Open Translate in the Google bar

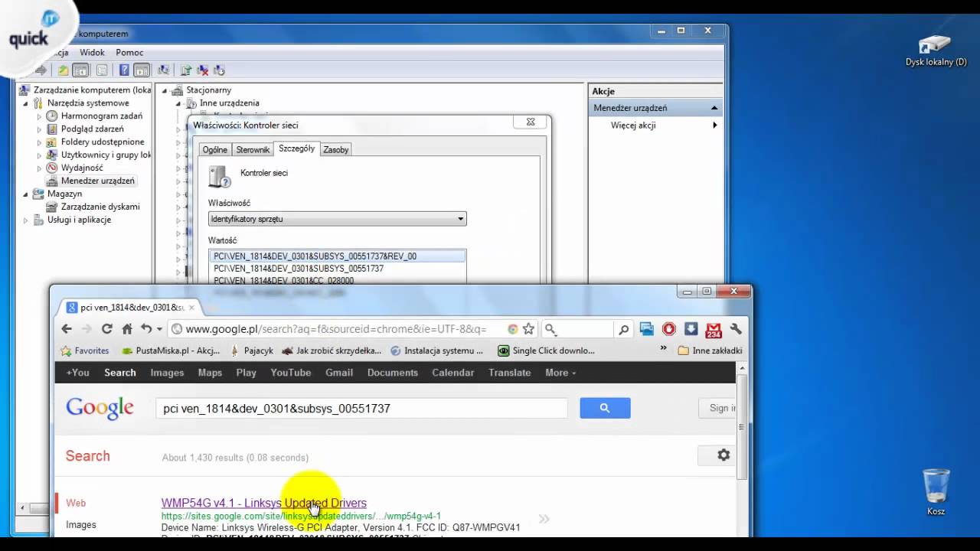509,373
